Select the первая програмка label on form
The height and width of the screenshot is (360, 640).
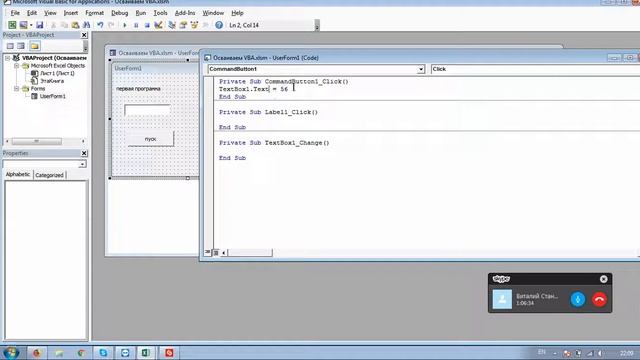[x=138, y=89]
